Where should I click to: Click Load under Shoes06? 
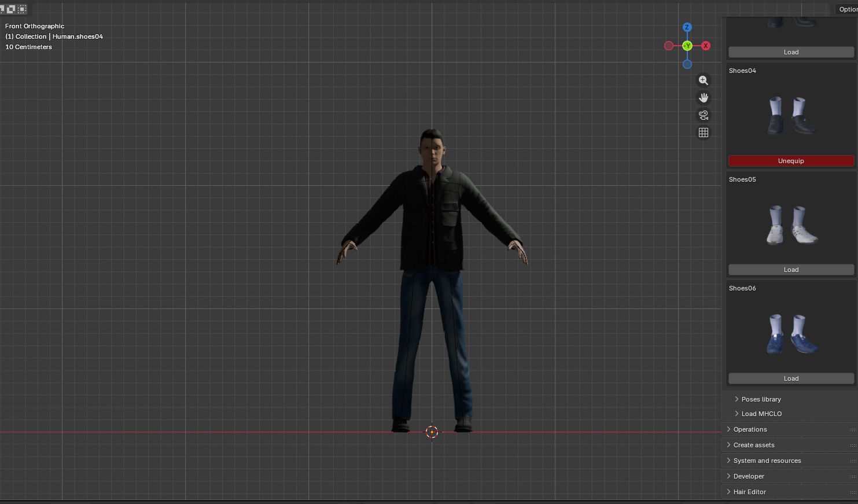pos(791,378)
